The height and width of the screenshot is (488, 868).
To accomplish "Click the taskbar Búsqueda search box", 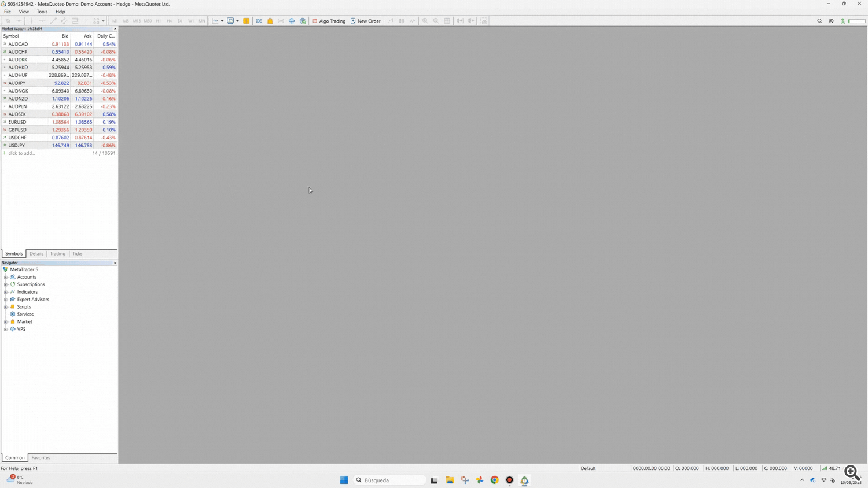I will click(389, 480).
